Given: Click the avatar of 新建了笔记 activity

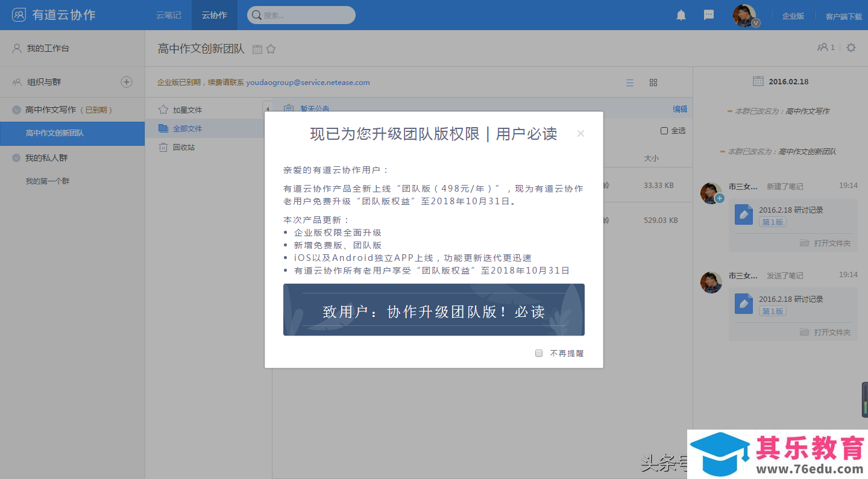Looking at the screenshot, I should (x=711, y=193).
